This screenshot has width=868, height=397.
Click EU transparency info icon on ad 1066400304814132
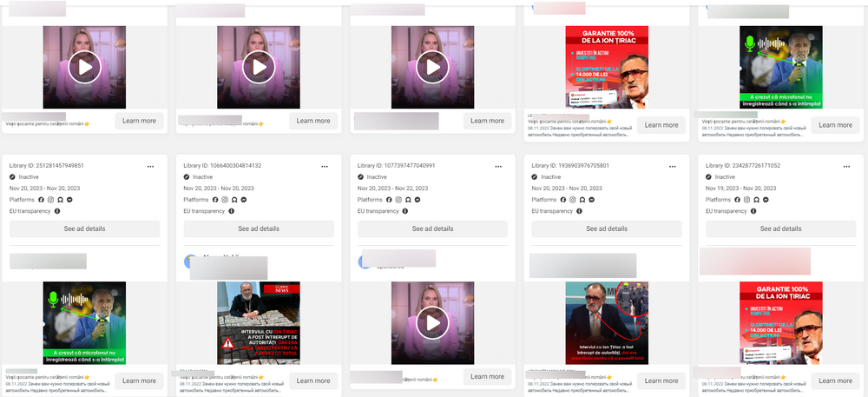(x=231, y=211)
